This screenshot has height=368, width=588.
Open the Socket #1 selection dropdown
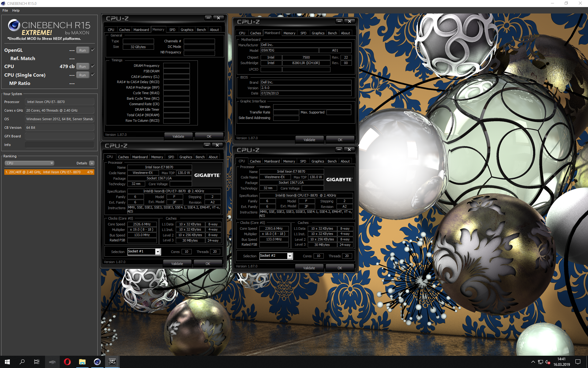click(157, 252)
